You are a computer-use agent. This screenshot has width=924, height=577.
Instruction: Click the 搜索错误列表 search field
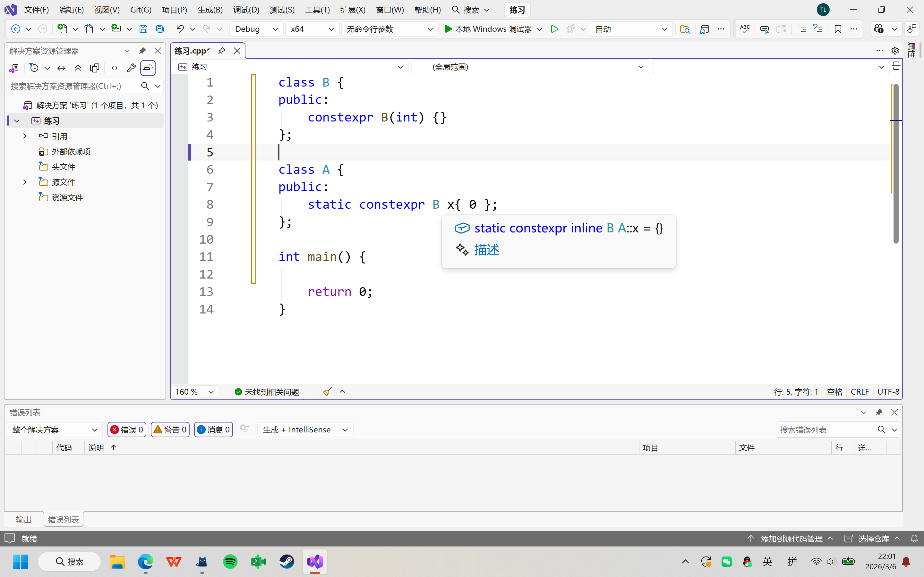[x=825, y=430]
